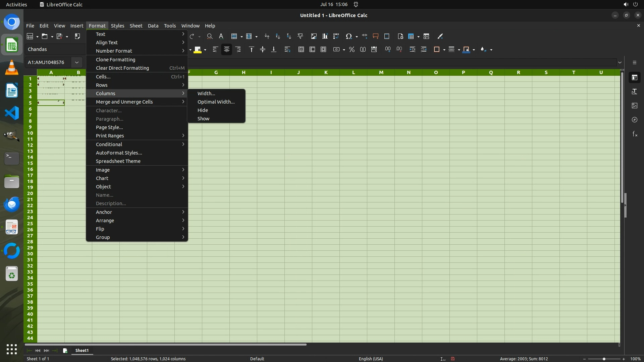Toggle Wrap Text button

[287, 50]
